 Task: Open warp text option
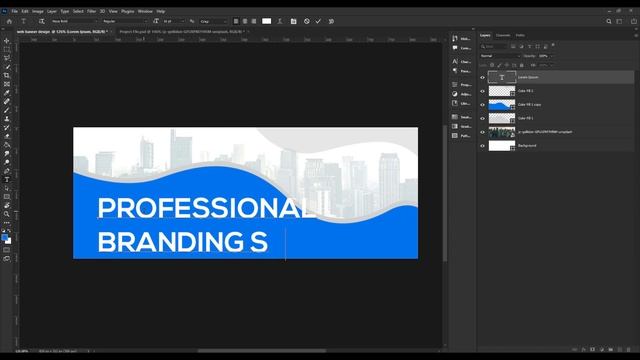click(280, 21)
